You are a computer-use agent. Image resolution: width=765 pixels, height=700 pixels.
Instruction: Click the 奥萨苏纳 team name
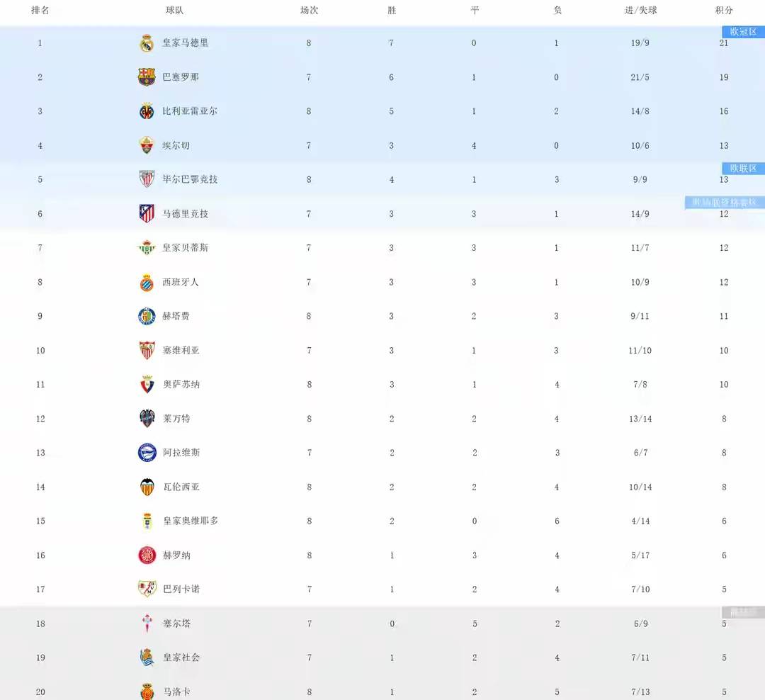pyautogui.click(x=181, y=384)
